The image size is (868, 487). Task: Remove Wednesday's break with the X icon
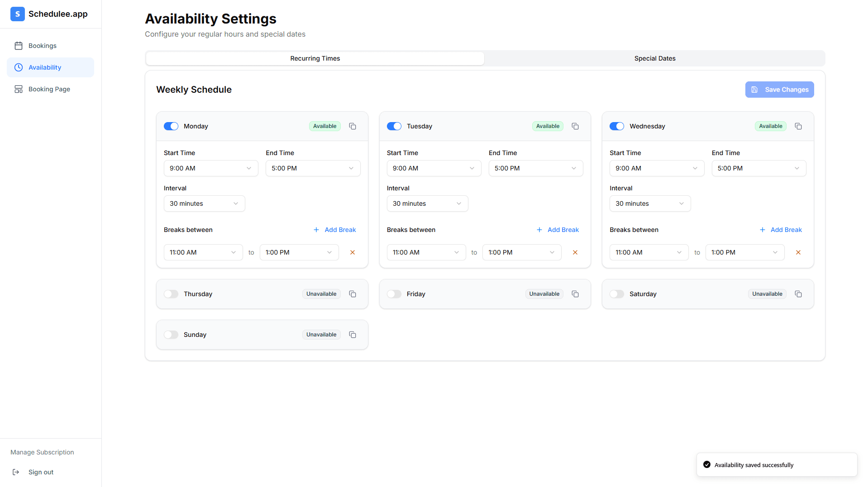point(798,252)
